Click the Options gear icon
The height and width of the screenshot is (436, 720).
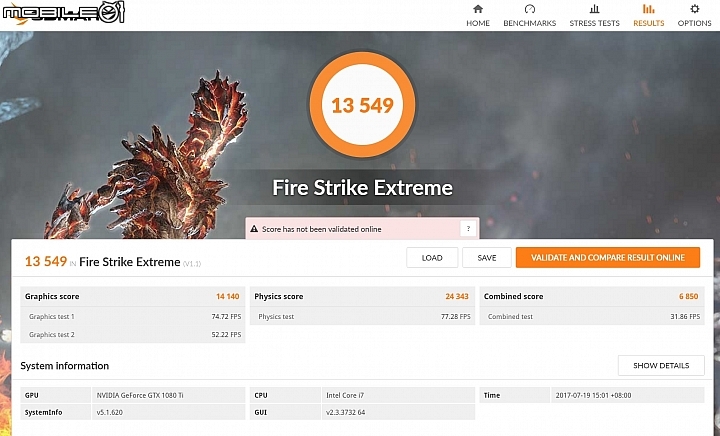[x=694, y=9]
